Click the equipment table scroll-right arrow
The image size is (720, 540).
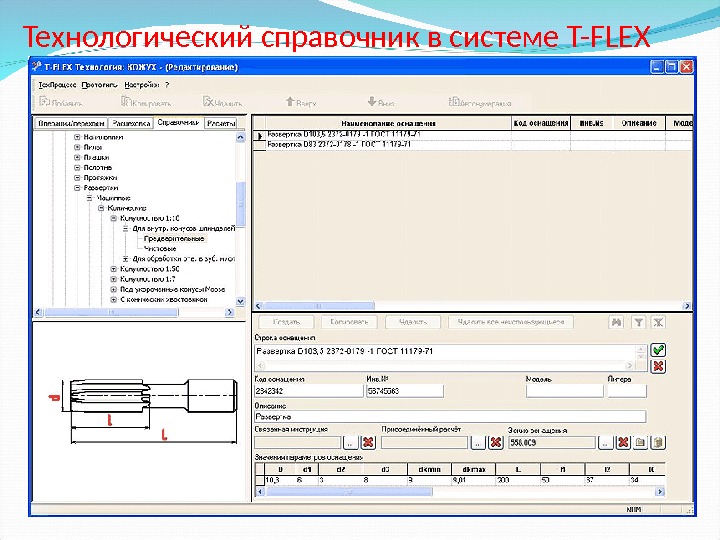687,306
